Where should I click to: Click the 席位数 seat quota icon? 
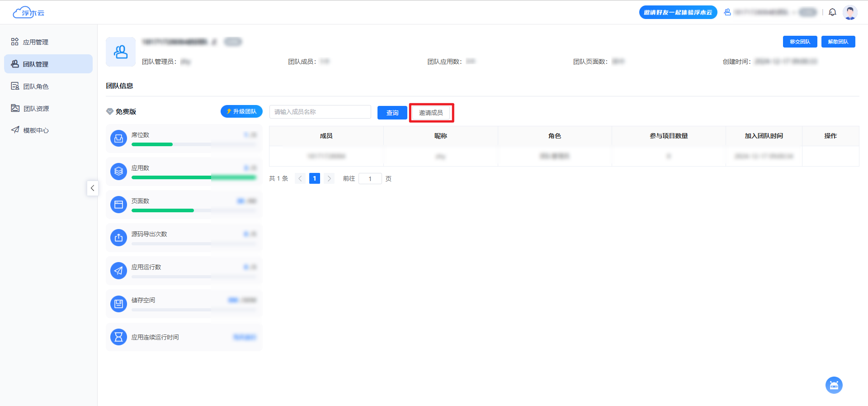118,139
